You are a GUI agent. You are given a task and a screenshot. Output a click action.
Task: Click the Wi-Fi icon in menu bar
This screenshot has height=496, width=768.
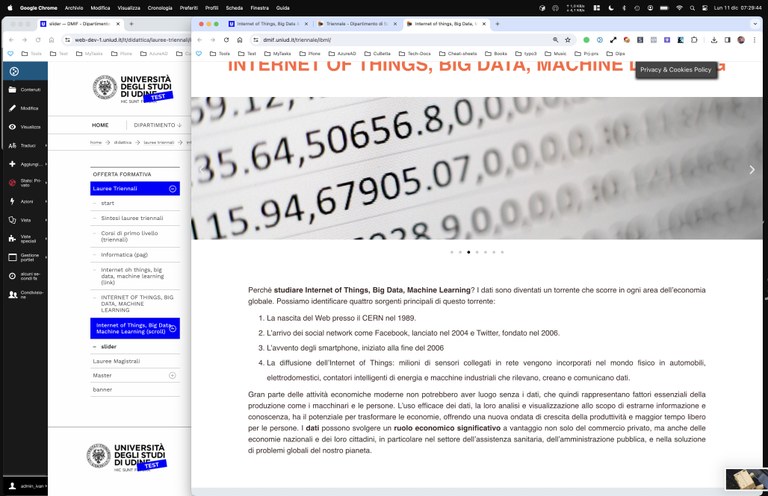(x=679, y=8)
